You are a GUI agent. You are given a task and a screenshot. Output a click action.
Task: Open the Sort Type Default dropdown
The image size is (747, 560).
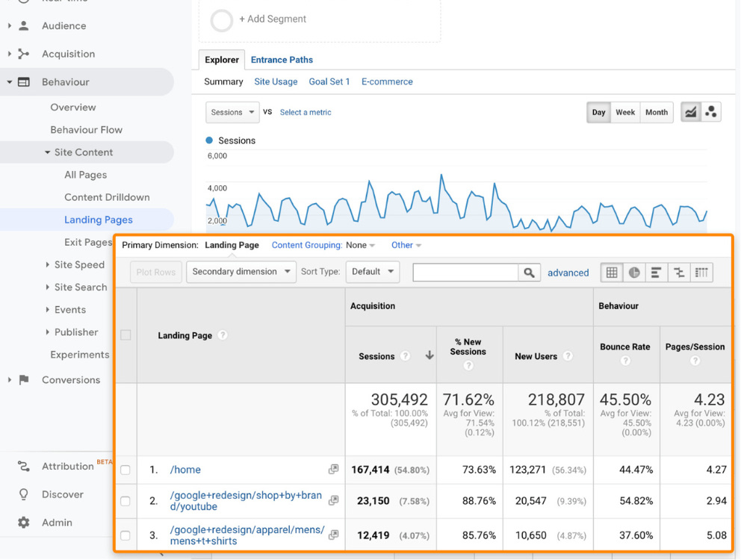point(373,272)
